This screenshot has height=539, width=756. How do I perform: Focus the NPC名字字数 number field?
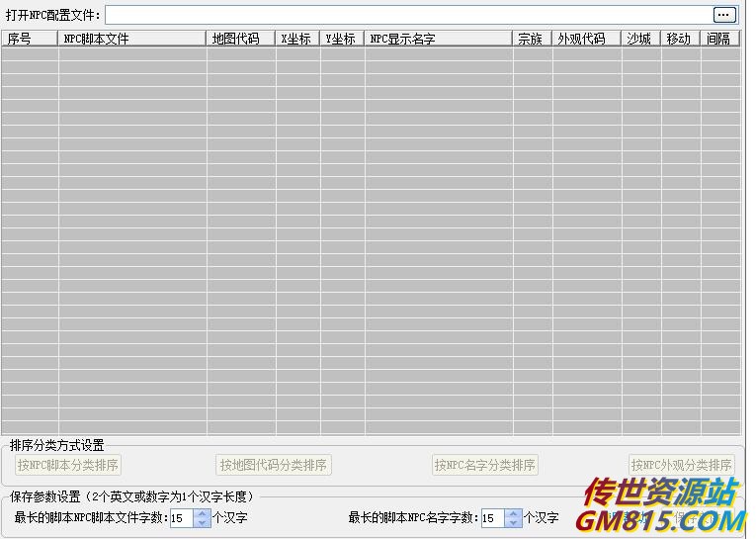pyautogui.click(x=493, y=518)
